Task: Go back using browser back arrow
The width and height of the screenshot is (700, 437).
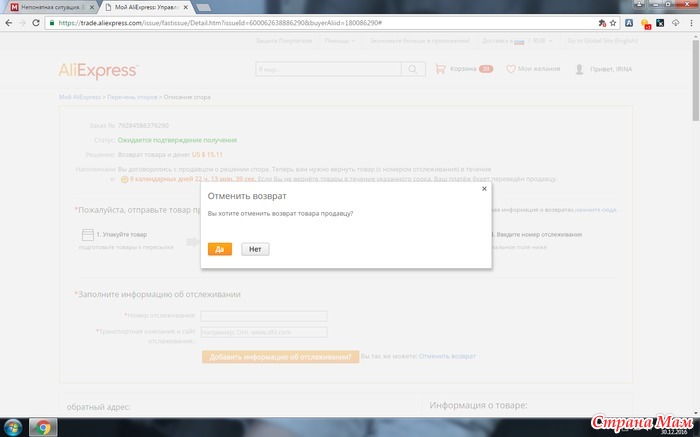Action: (8, 23)
